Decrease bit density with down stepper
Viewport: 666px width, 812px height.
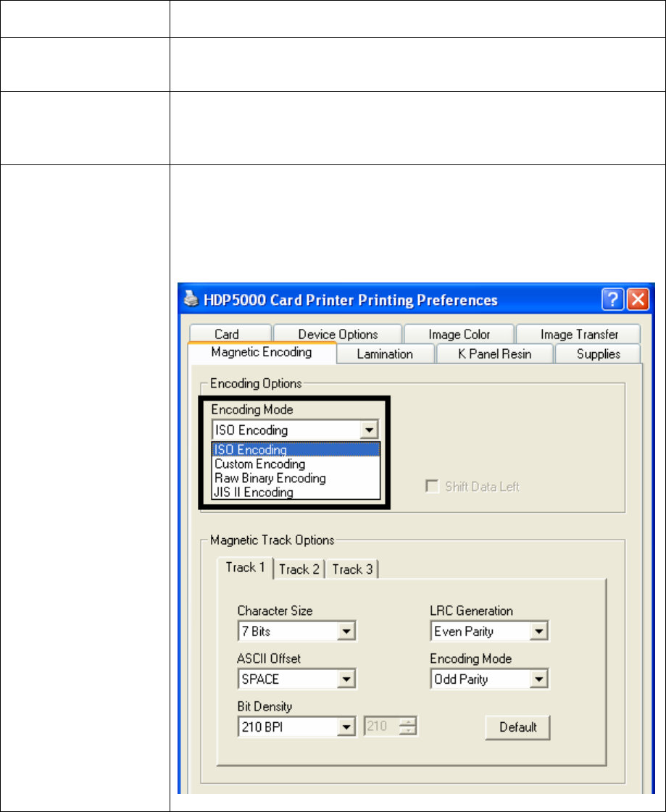coord(408,731)
